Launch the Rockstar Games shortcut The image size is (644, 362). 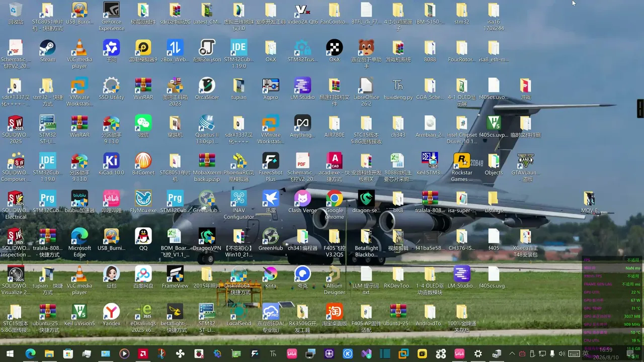click(x=462, y=168)
